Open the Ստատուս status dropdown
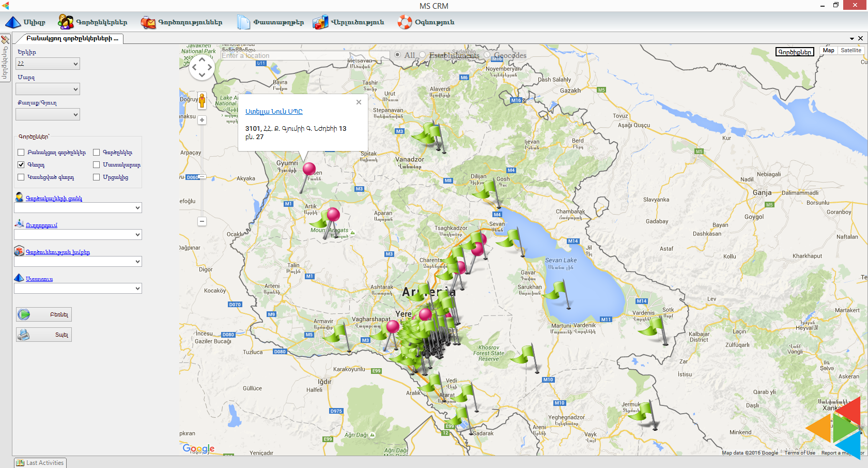The height and width of the screenshot is (468, 868). point(78,289)
